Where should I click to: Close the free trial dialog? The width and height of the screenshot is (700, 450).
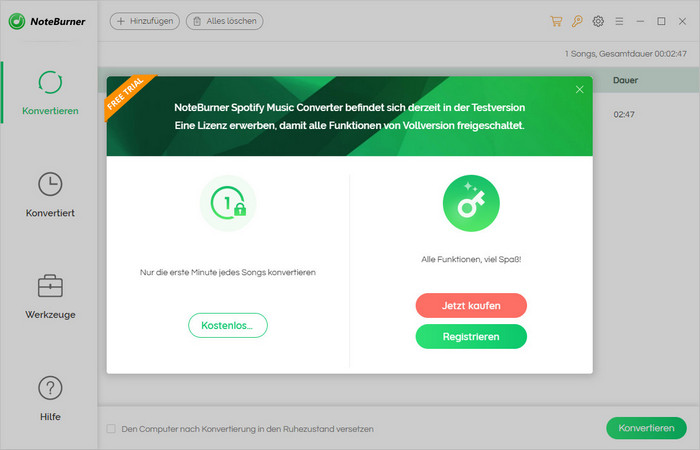(x=579, y=89)
